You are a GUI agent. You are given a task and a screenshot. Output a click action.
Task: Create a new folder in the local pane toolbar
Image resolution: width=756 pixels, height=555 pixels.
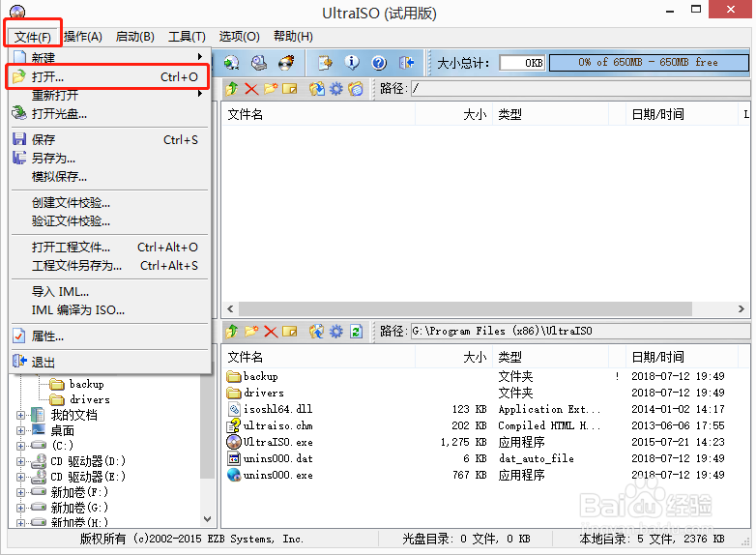pyautogui.click(x=251, y=332)
